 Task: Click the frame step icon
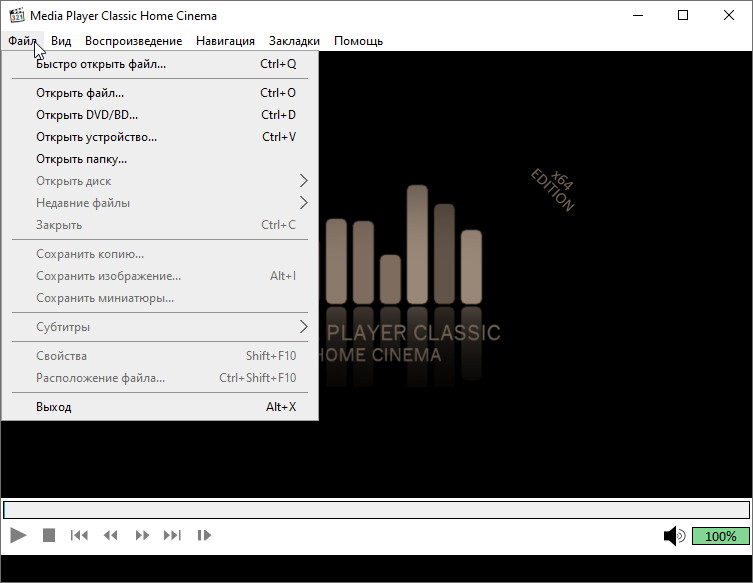(x=204, y=536)
